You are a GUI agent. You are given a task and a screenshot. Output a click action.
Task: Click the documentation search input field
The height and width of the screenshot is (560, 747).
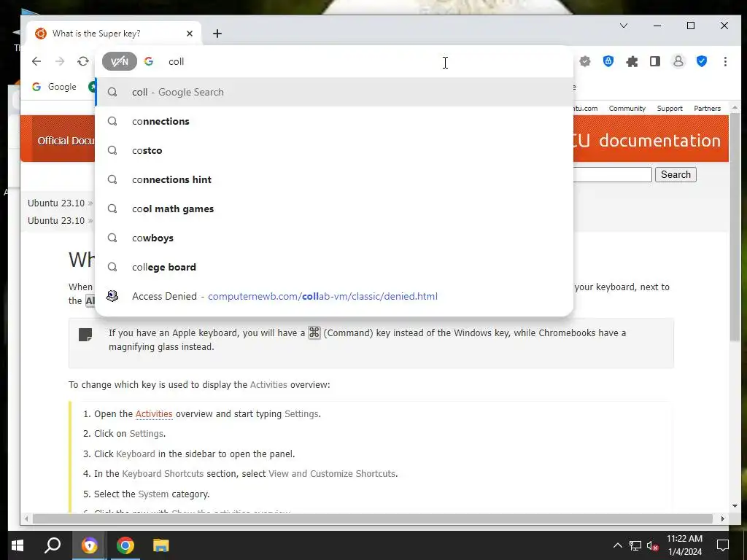coord(613,174)
